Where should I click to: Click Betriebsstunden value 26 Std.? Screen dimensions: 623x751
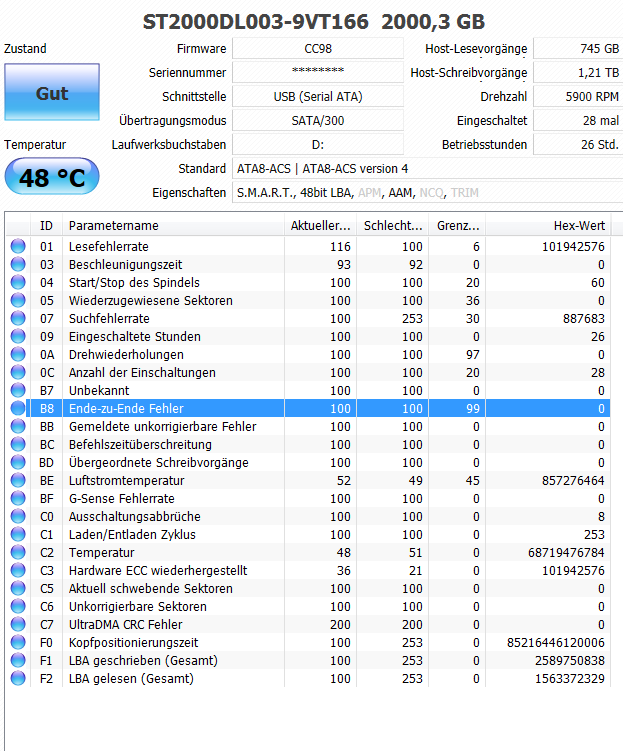tap(578, 144)
